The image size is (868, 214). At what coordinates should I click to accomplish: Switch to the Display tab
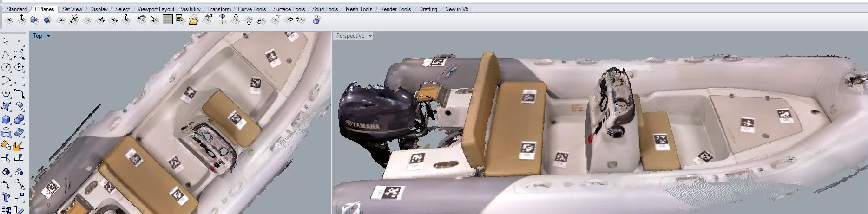coord(99,9)
